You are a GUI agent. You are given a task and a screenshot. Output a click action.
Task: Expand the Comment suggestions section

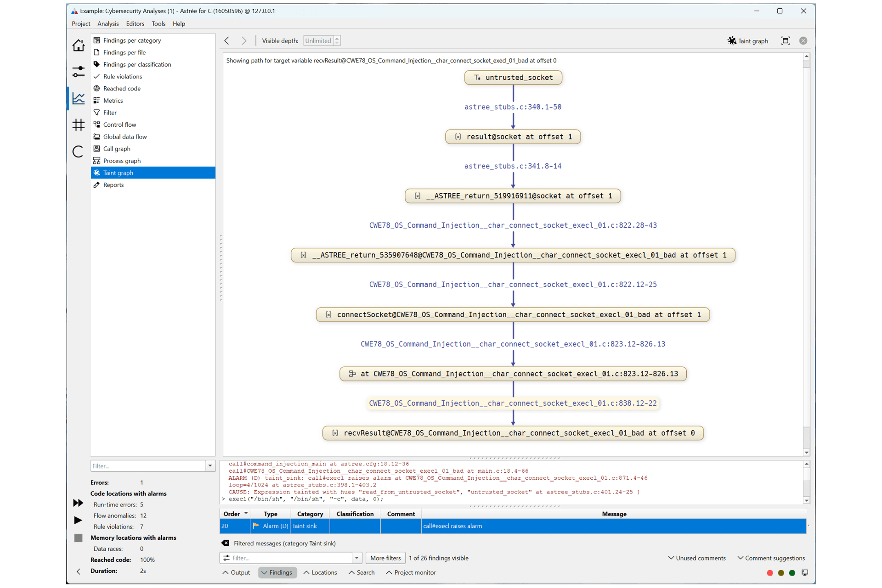[771, 558]
